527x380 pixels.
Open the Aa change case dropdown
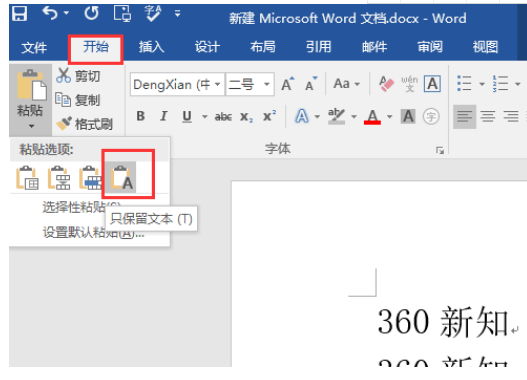pyautogui.click(x=347, y=84)
